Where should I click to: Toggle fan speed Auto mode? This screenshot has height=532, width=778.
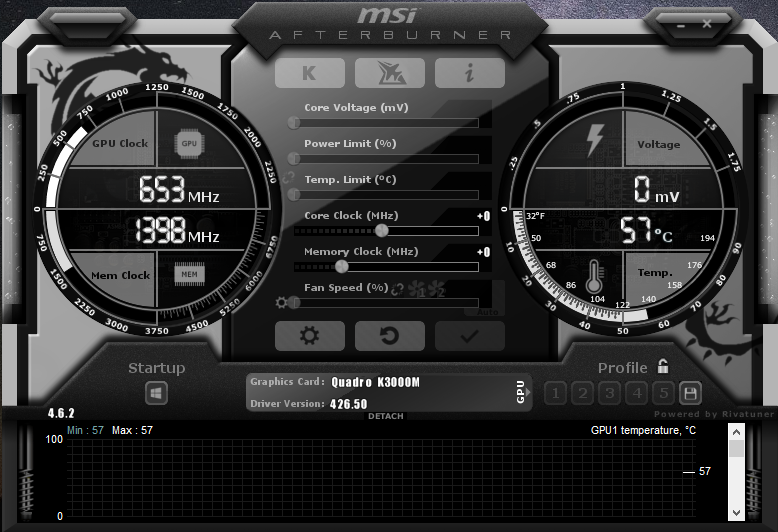(x=487, y=312)
